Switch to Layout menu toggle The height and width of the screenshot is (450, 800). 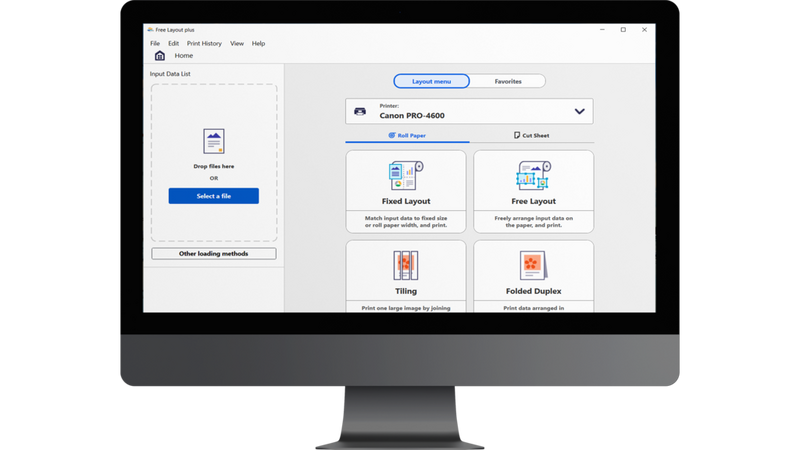pyautogui.click(x=431, y=81)
